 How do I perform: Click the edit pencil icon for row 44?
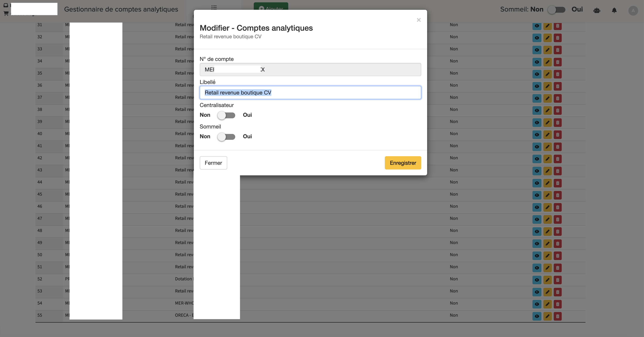[x=547, y=183]
